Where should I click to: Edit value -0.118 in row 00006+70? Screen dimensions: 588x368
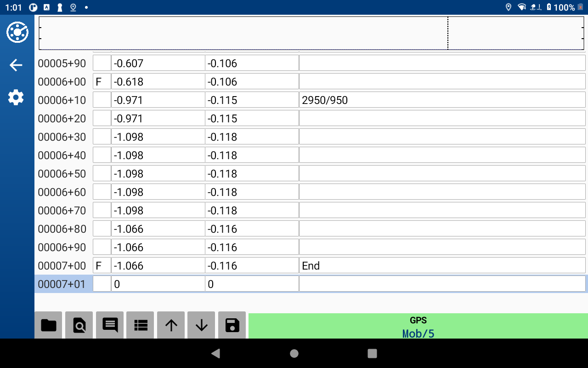[x=252, y=210]
